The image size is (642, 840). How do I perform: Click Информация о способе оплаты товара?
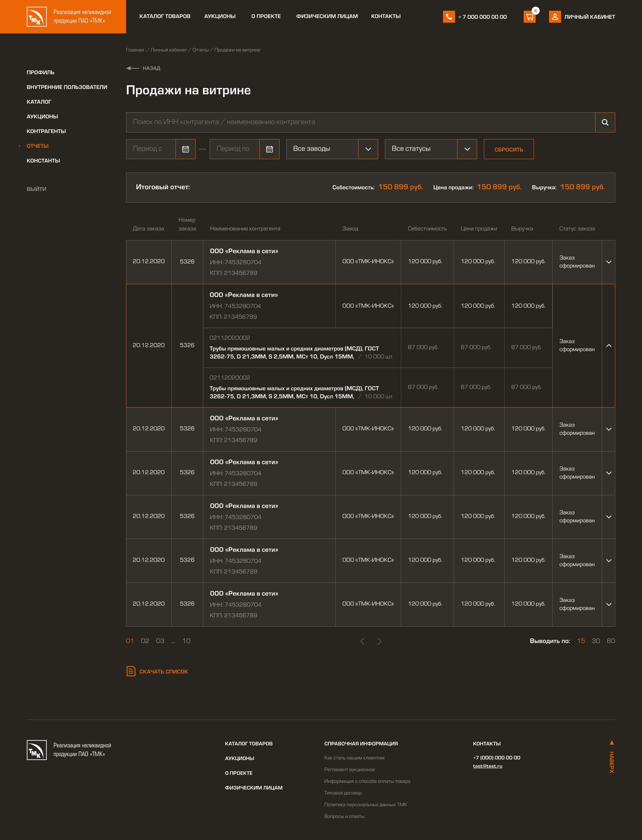pos(367,781)
